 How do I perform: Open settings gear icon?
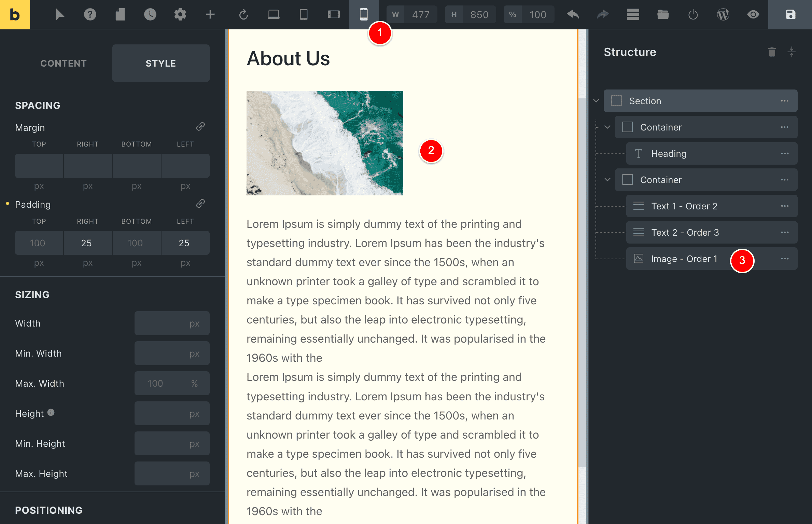pyautogui.click(x=180, y=14)
